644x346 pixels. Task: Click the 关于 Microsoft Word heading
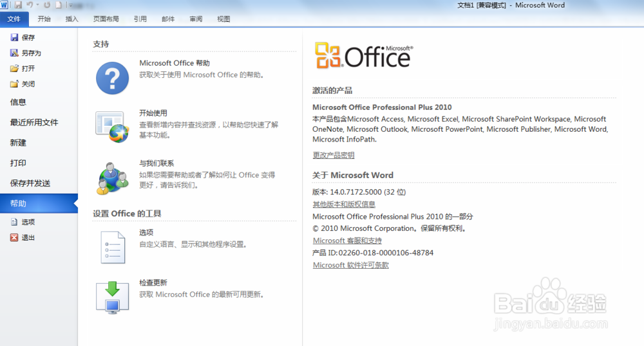(x=353, y=176)
